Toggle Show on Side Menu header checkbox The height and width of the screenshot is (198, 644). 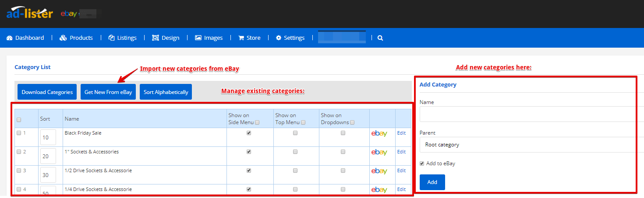click(x=257, y=123)
